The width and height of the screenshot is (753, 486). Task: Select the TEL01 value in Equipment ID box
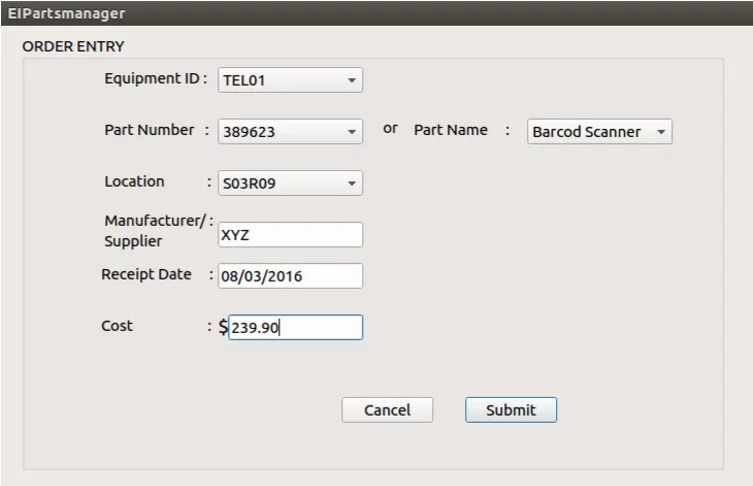pyautogui.click(x=244, y=80)
